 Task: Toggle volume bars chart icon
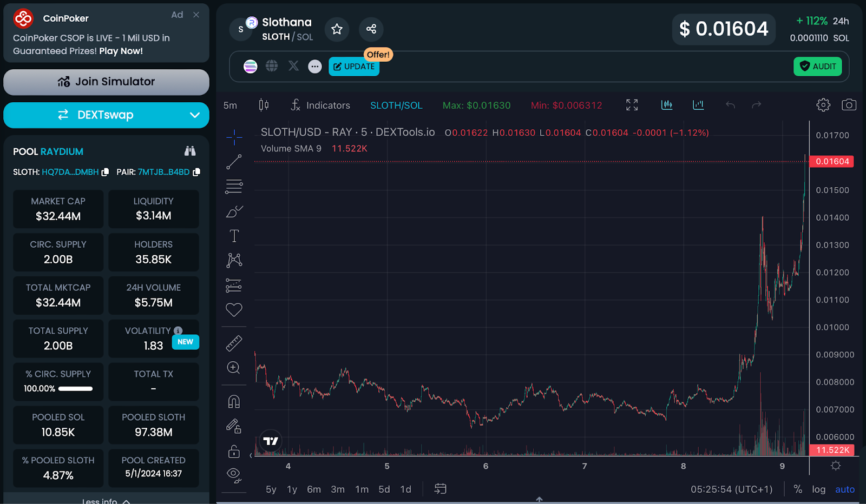click(x=698, y=105)
